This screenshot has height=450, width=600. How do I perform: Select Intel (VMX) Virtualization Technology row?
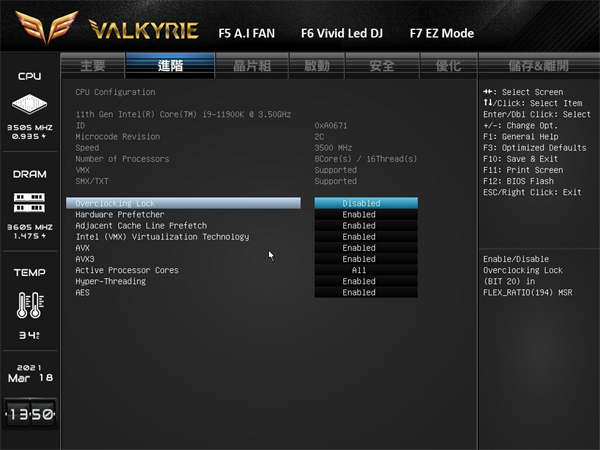coord(184,237)
